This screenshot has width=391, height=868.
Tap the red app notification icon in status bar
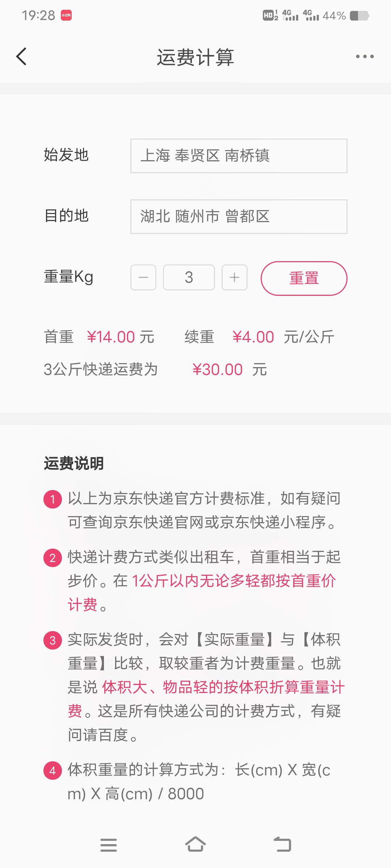[x=66, y=15]
